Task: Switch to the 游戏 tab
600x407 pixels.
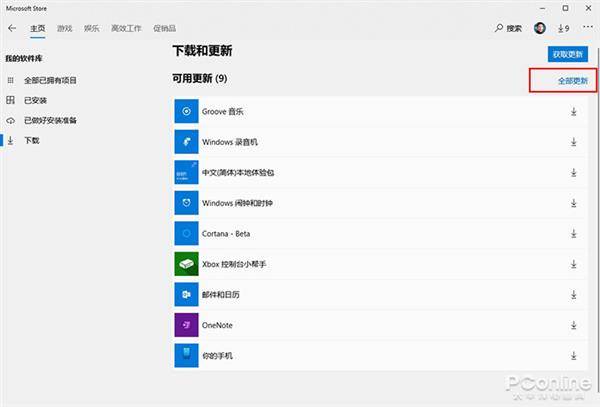Action: click(x=65, y=29)
